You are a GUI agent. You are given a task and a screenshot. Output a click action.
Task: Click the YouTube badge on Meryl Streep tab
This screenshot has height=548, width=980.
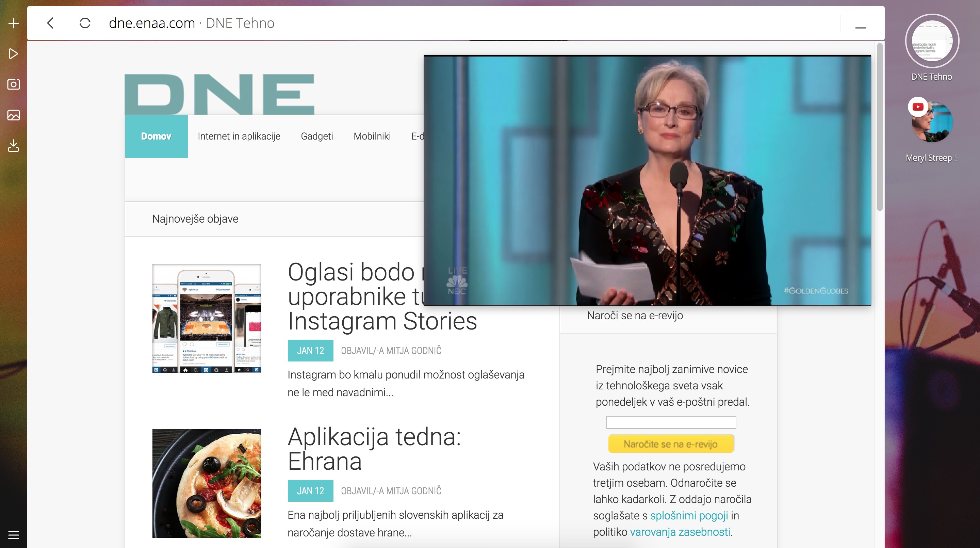click(918, 107)
